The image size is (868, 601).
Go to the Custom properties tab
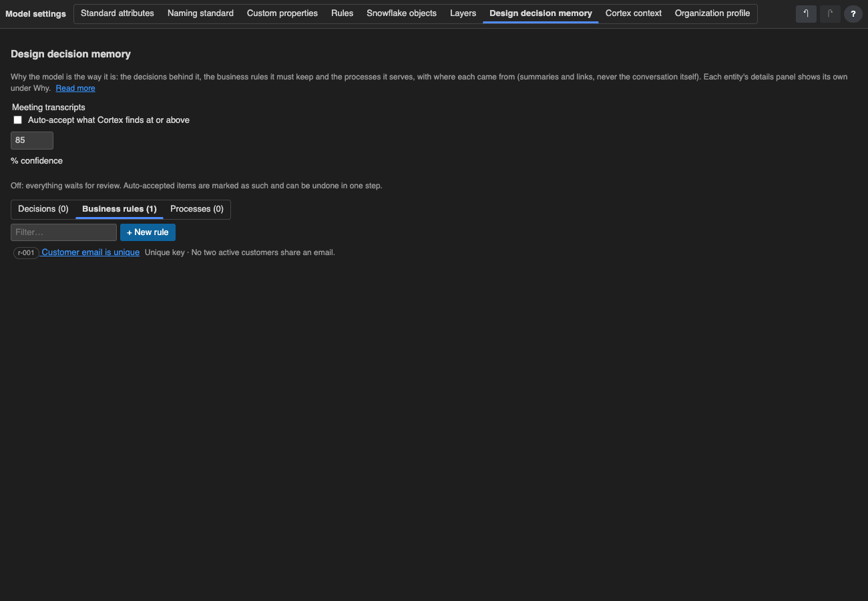pyautogui.click(x=282, y=13)
